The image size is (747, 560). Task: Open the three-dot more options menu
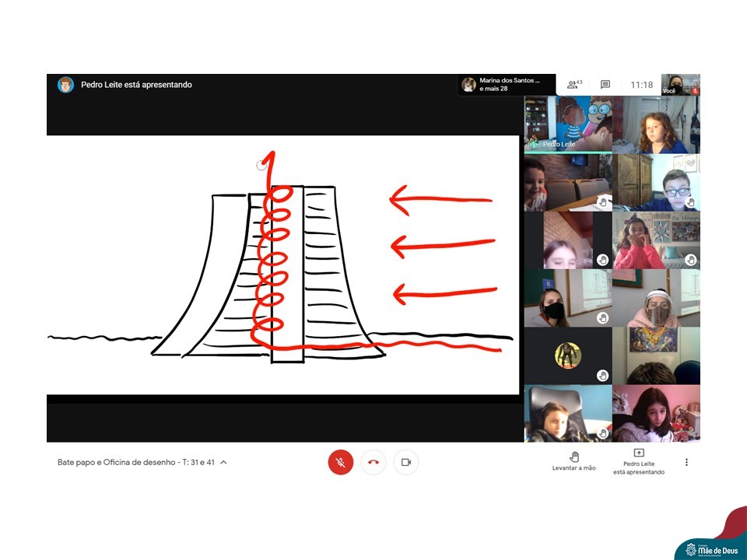(x=686, y=462)
